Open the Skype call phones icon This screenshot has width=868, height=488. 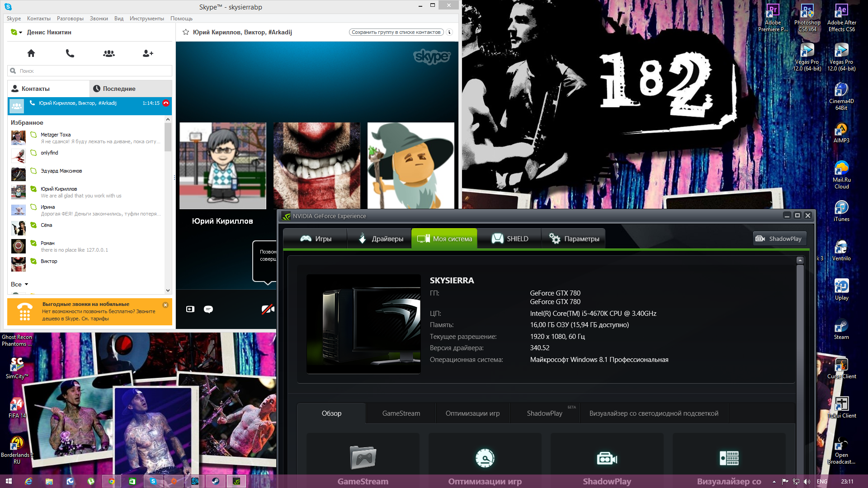coord(70,53)
